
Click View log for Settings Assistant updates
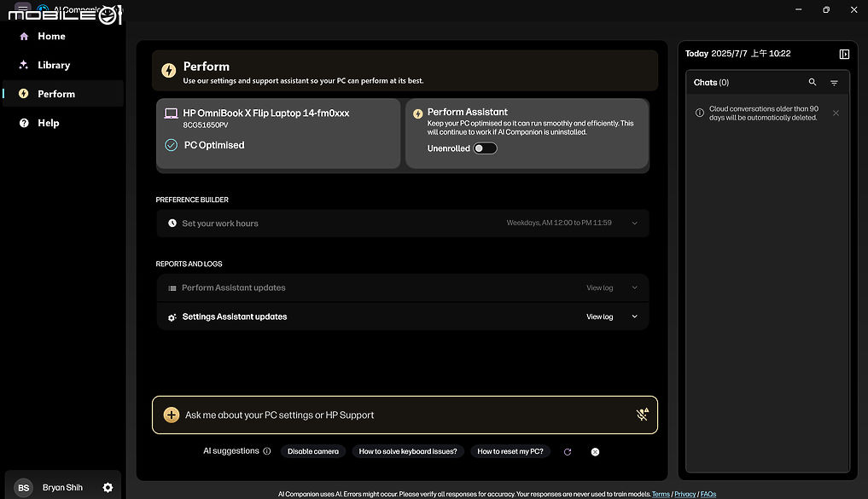click(x=599, y=316)
